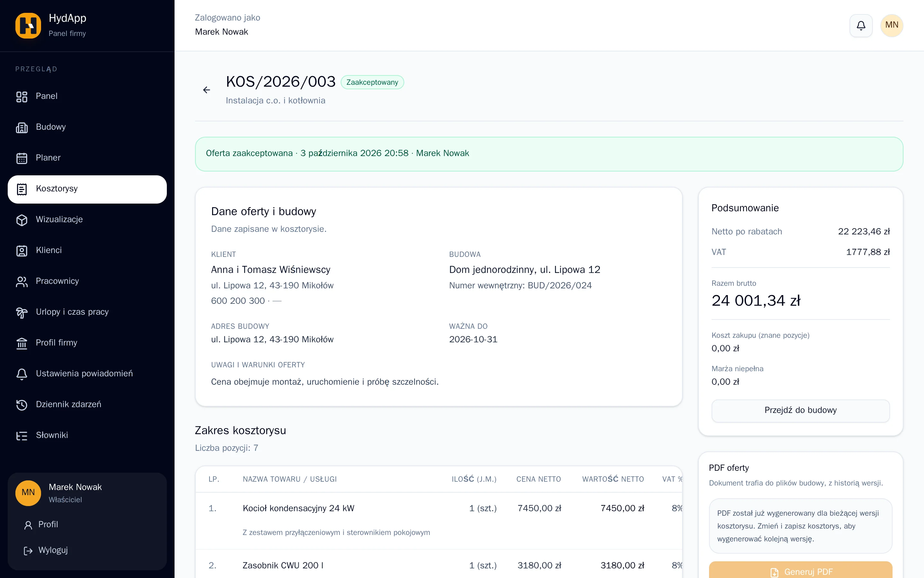
Task: Navigate to Pracownicy
Action: click(x=87, y=282)
